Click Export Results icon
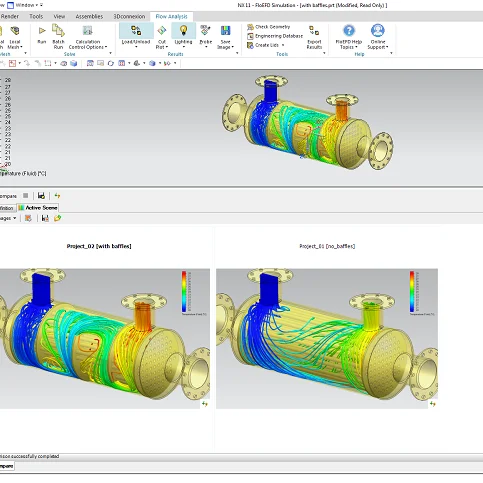This screenshot has width=483, height=483. click(314, 37)
